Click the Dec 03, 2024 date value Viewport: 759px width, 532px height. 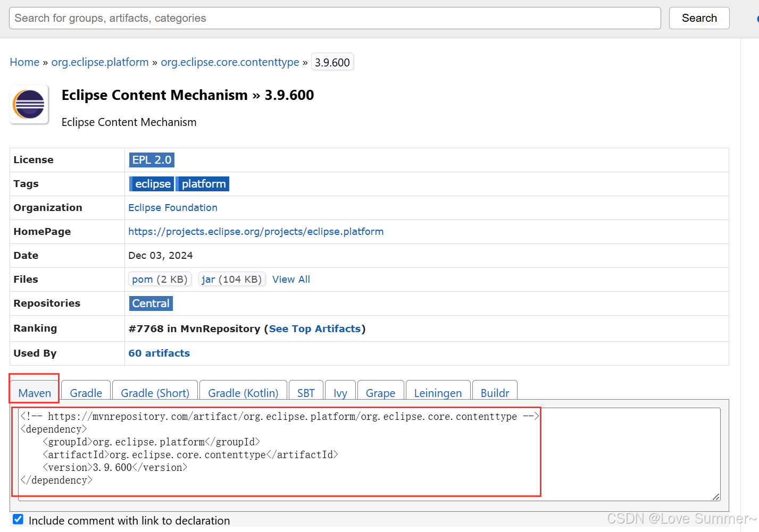click(161, 256)
